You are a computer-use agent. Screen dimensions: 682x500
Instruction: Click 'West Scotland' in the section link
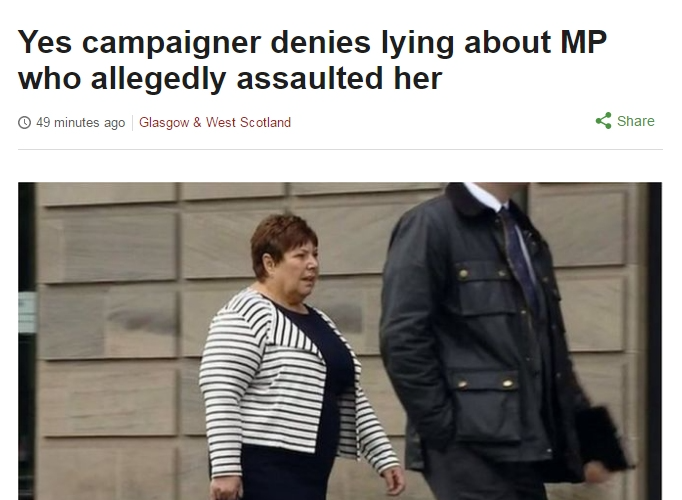click(x=248, y=123)
